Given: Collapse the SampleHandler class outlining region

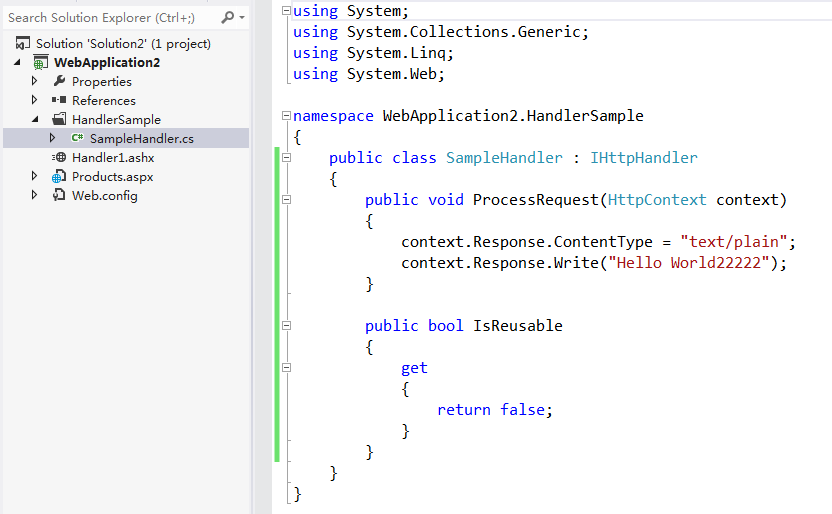Looking at the screenshot, I should (x=287, y=157).
